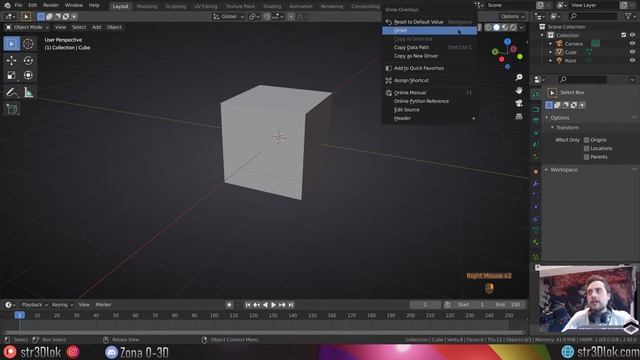Select rendered viewport shading mode
Viewport: 640px width, 360px height.
(x=513, y=27)
